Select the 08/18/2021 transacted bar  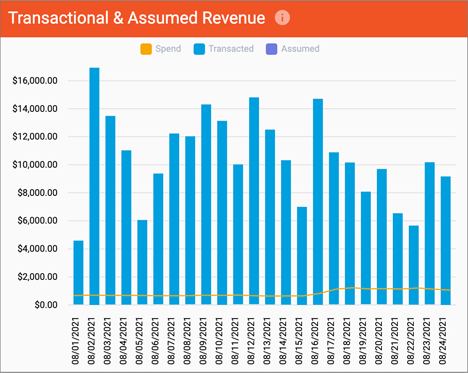pyautogui.click(x=350, y=233)
